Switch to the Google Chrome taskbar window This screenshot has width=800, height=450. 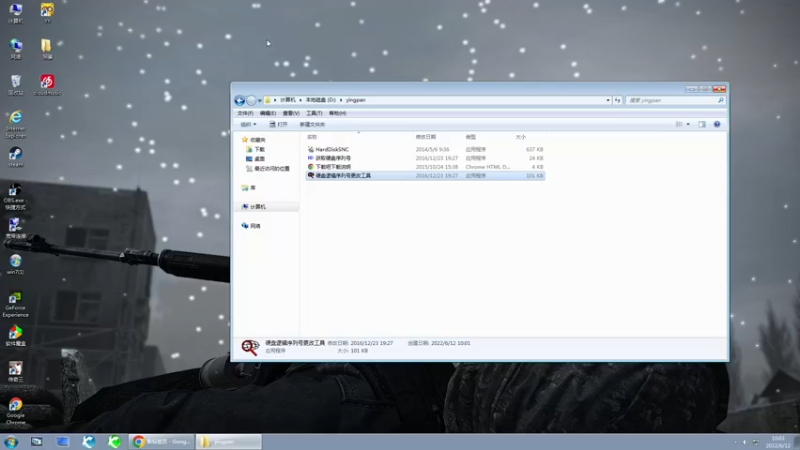pos(161,442)
